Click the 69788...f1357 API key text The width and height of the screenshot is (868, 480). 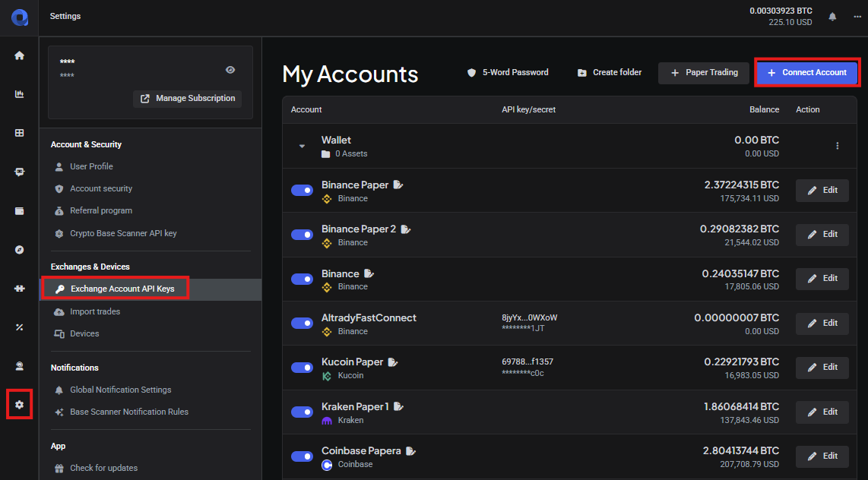tap(527, 362)
